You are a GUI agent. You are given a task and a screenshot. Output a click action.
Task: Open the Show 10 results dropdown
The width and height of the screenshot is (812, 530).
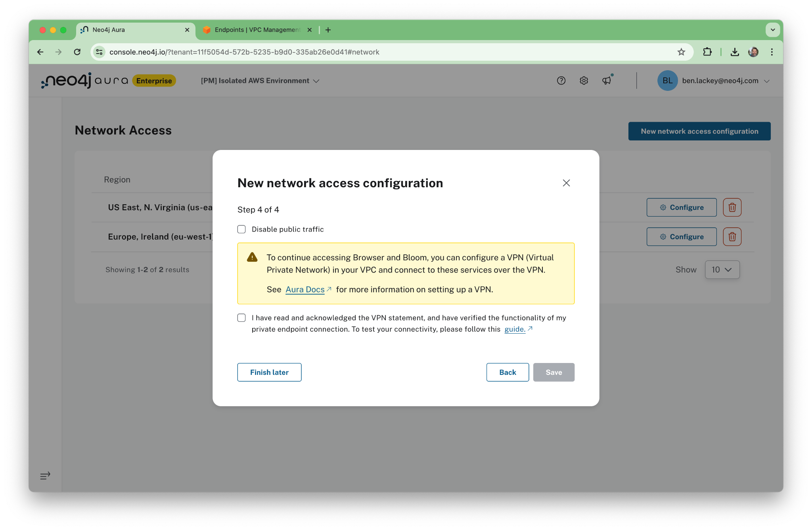tap(722, 270)
